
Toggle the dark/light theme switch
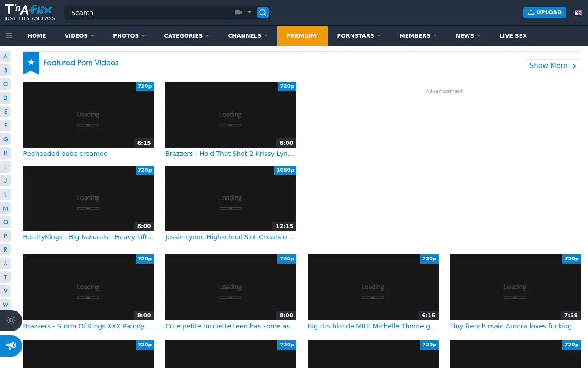[11, 321]
